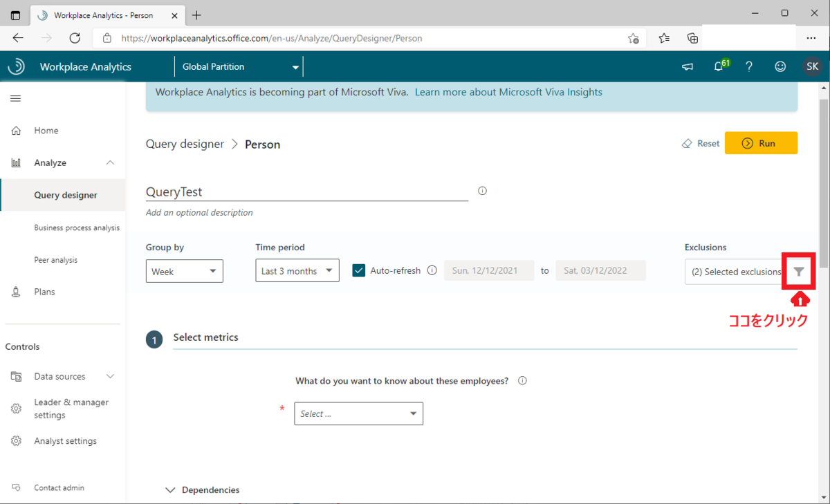Open the Group by Week dropdown
The height and width of the screenshot is (504, 830).
tap(184, 271)
